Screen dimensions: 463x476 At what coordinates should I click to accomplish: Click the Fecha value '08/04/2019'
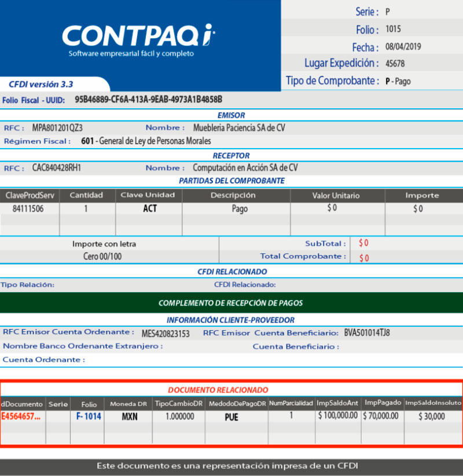click(x=403, y=46)
